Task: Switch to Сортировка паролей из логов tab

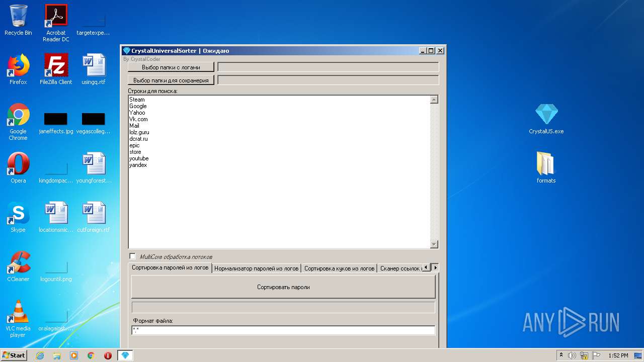Action: [170, 268]
